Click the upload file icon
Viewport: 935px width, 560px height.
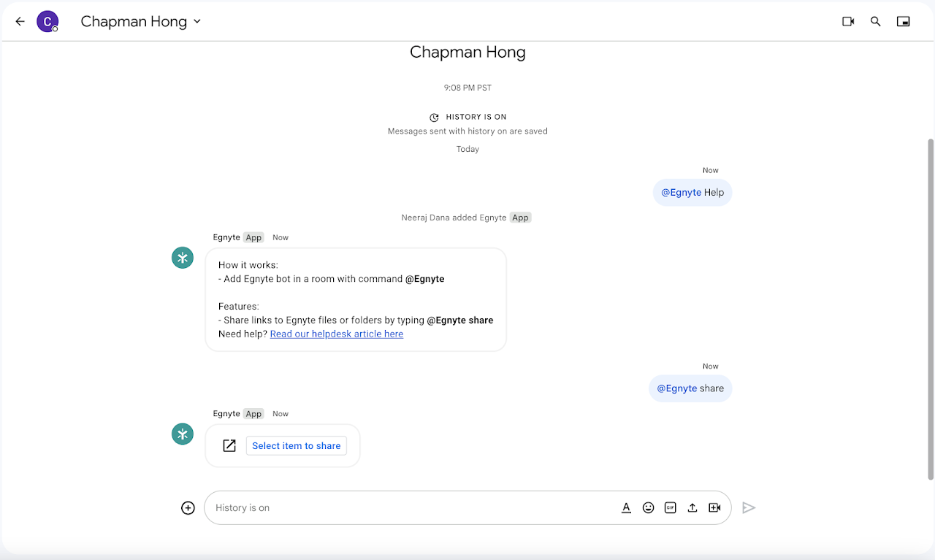click(692, 508)
